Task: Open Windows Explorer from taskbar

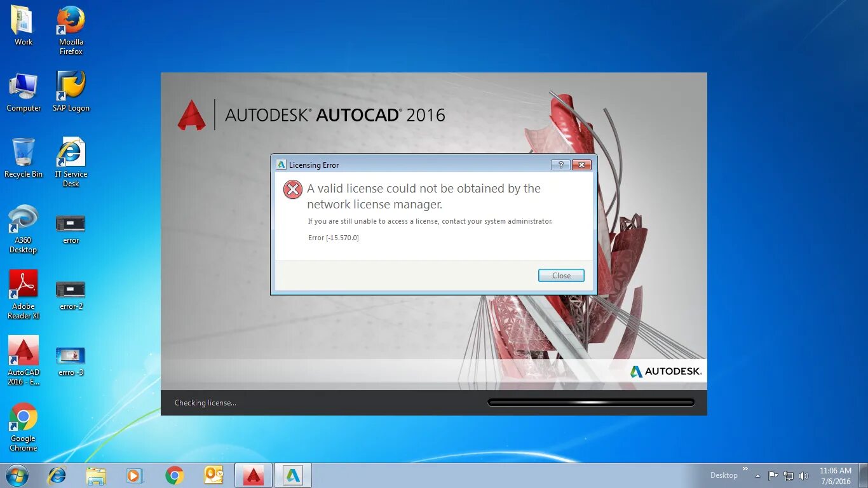Action: (96, 475)
